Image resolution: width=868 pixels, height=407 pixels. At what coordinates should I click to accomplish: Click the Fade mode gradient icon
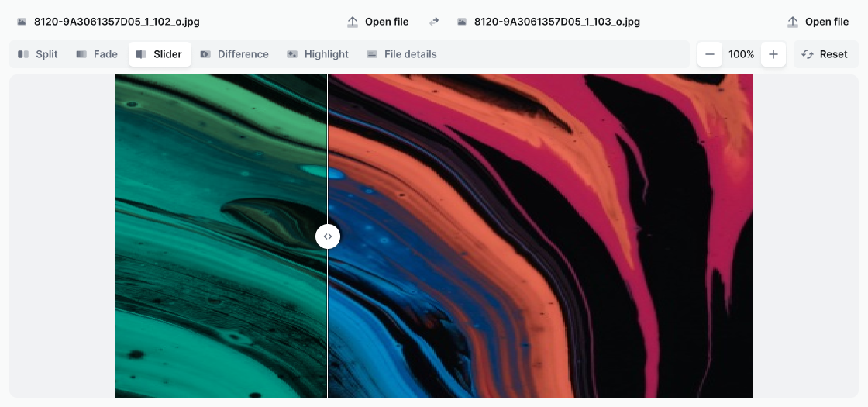pos(81,54)
